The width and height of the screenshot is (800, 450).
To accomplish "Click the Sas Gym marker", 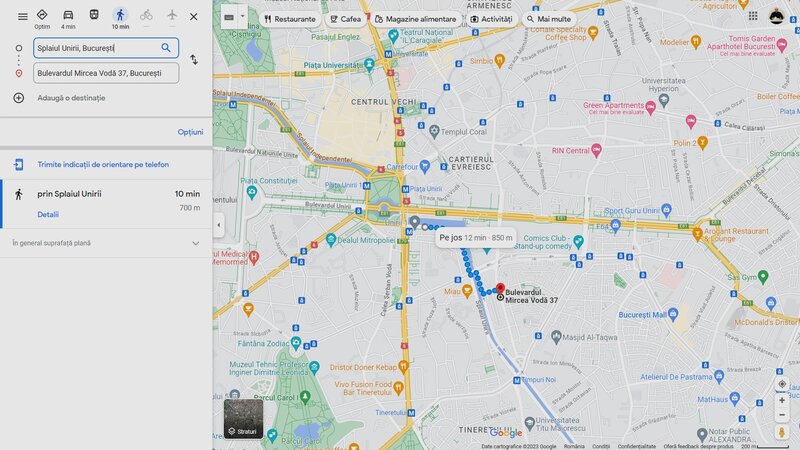I will coord(763,277).
